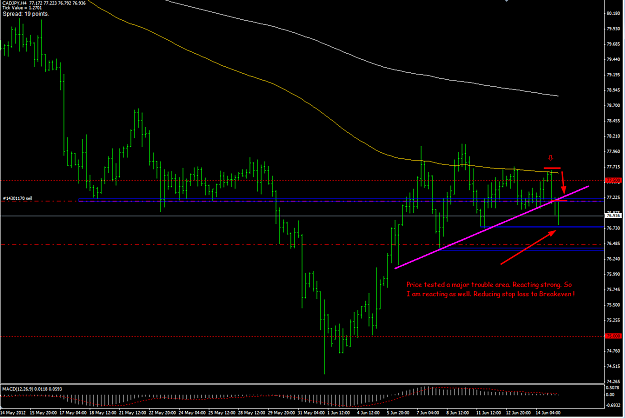The image size is (625, 418).
Task: Click the 'Spread: 19 points.' label
Action: click(26, 14)
